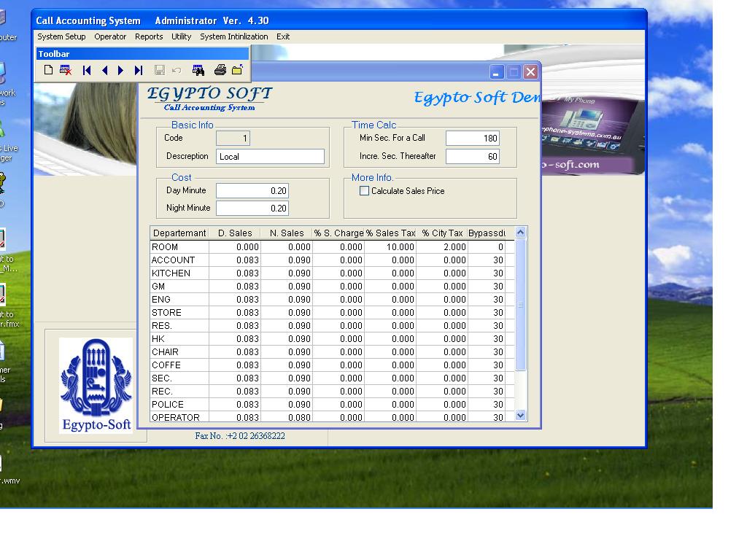
Task: Select the STORE department row
Action: pos(332,313)
